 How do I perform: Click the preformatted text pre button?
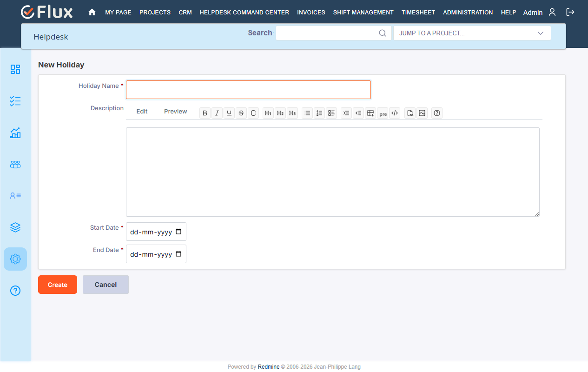[x=383, y=113]
